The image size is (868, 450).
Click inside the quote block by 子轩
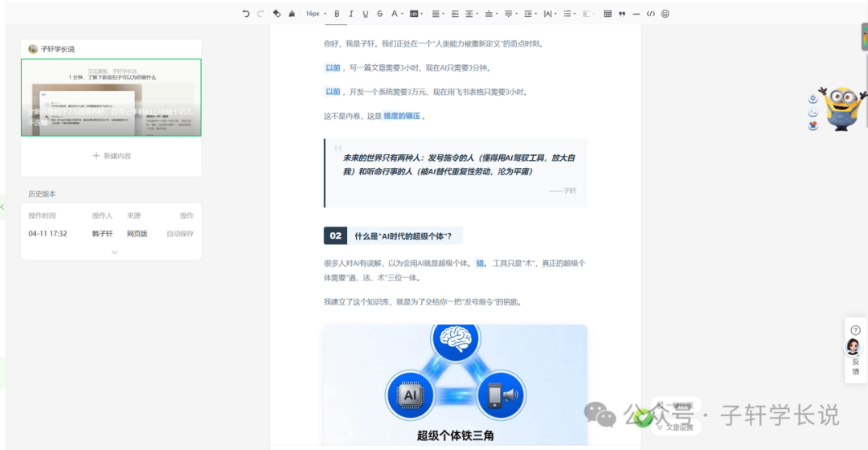coord(456,173)
